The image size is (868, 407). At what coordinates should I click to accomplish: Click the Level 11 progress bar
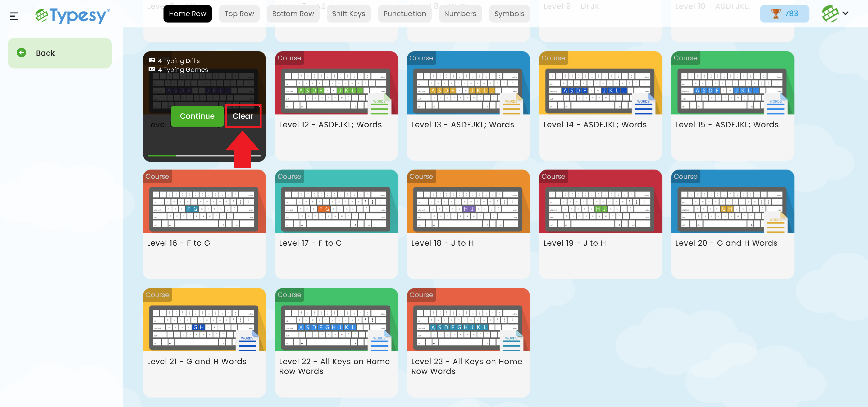204,156
